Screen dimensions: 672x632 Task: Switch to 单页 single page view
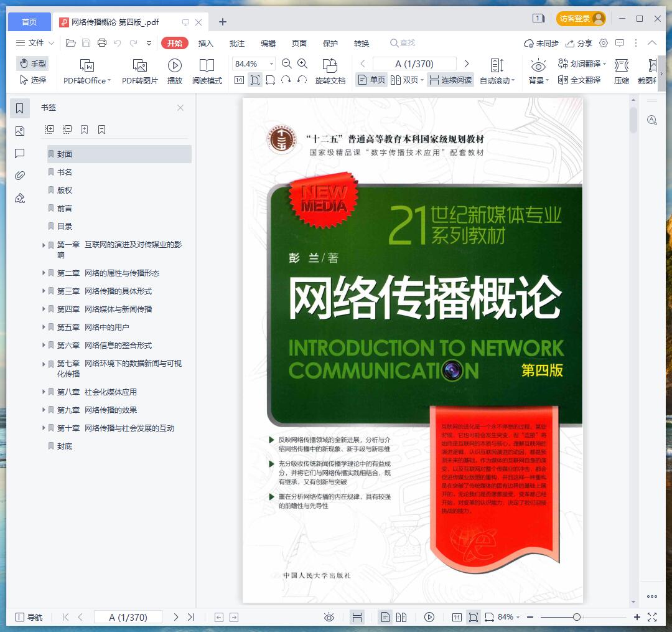click(x=371, y=80)
